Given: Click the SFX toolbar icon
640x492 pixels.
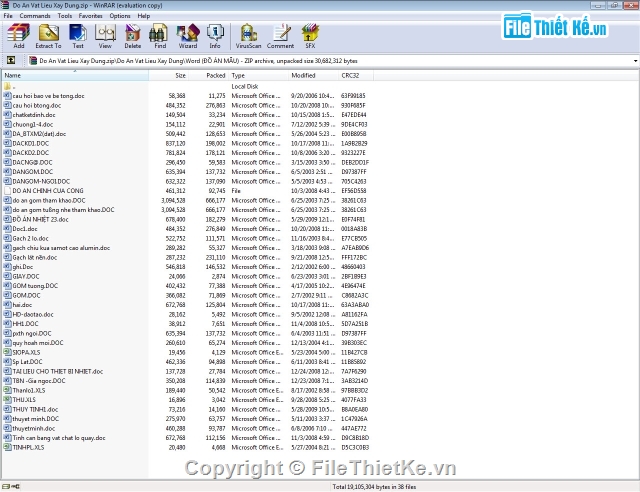Looking at the screenshot, I should (310, 36).
